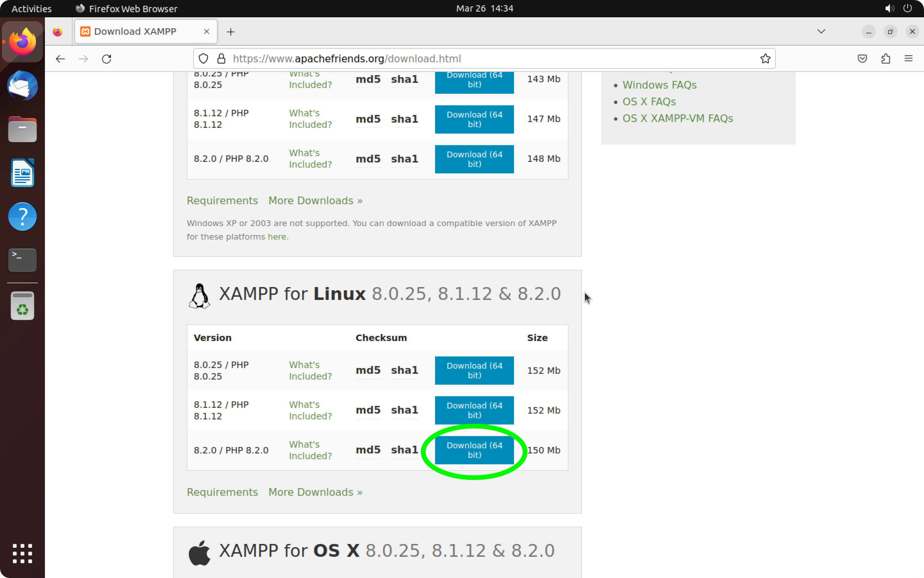Open clock and calendar Mar 26 14:34
The image size is (924, 578).
[484, 8]
